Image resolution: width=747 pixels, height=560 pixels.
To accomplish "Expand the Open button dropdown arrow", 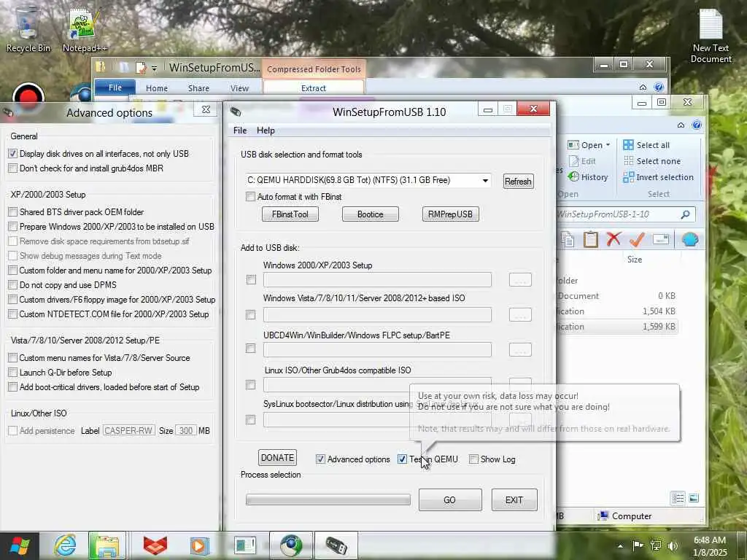I will click(608, 145).
